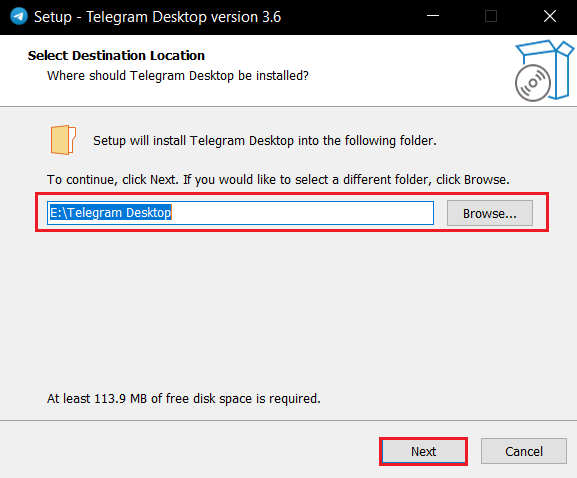Click the blank area below the destination field
Screen dimensions: 577x478
point(288,309)
